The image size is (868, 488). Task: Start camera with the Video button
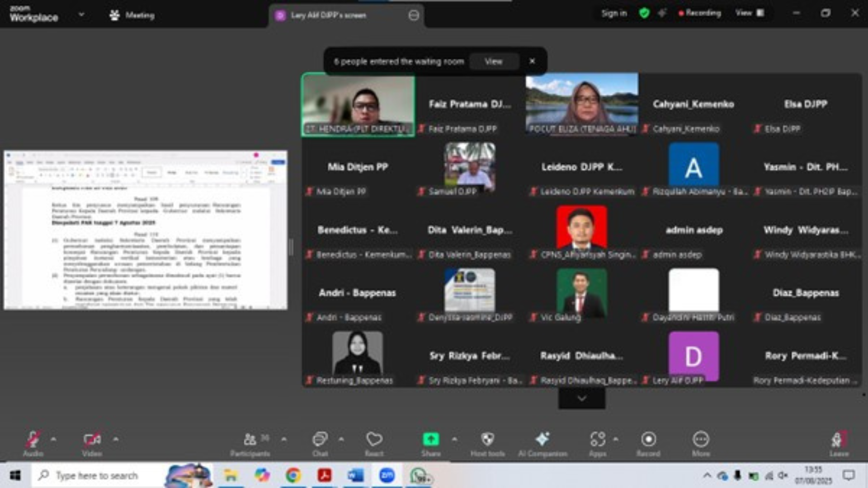[92, 443]
